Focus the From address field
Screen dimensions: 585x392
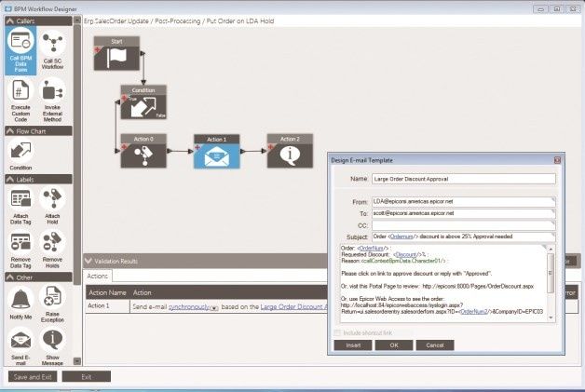[464, 201]
